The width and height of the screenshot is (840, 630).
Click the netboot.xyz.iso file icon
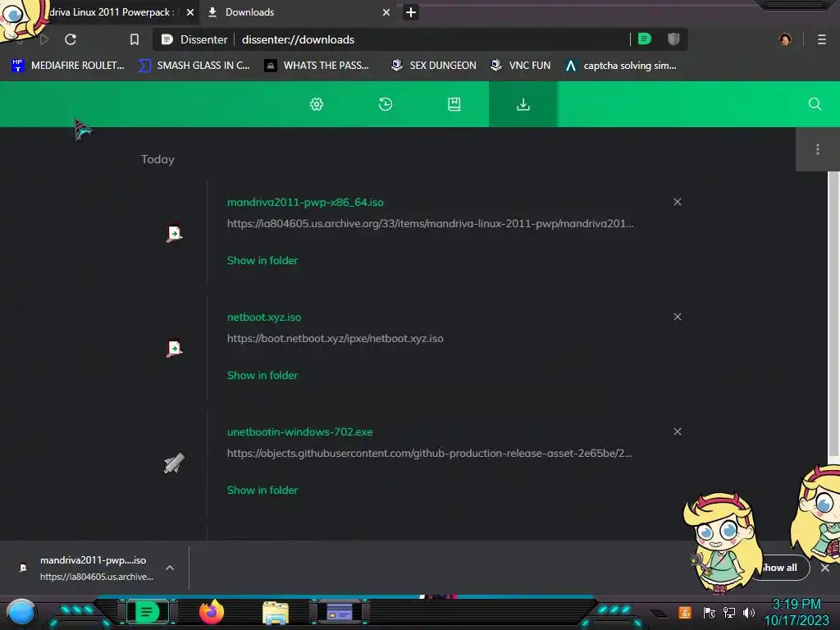coord(174,348)
